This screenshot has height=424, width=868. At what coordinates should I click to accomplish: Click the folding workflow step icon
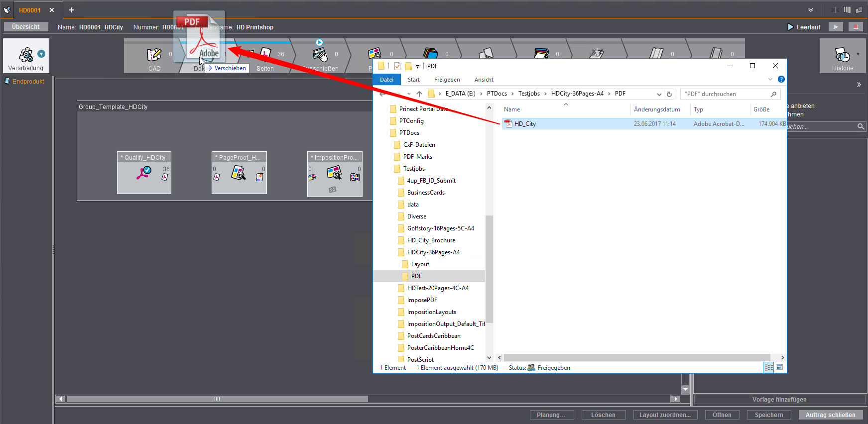point(657,53)
